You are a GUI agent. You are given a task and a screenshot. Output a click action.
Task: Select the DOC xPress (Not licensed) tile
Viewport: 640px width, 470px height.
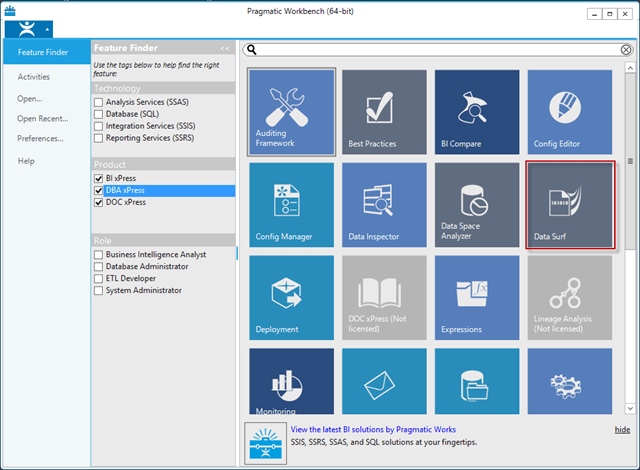384,297
